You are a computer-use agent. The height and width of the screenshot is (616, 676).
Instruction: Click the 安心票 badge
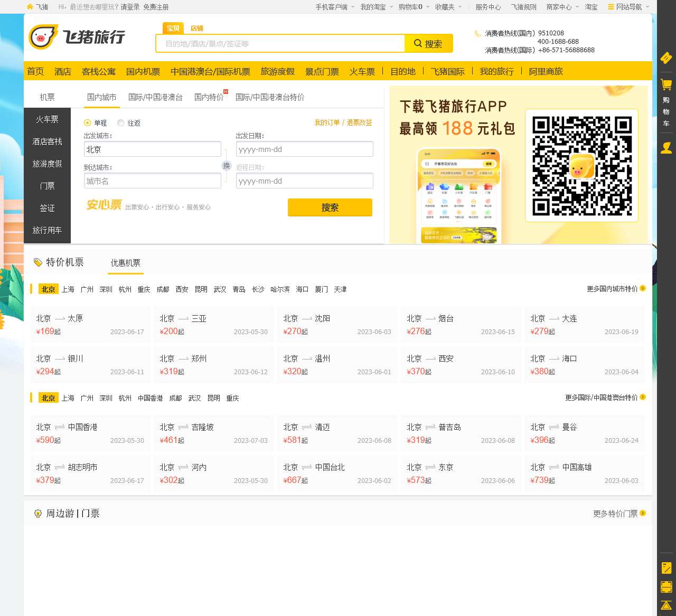click(x=104, y=205)
